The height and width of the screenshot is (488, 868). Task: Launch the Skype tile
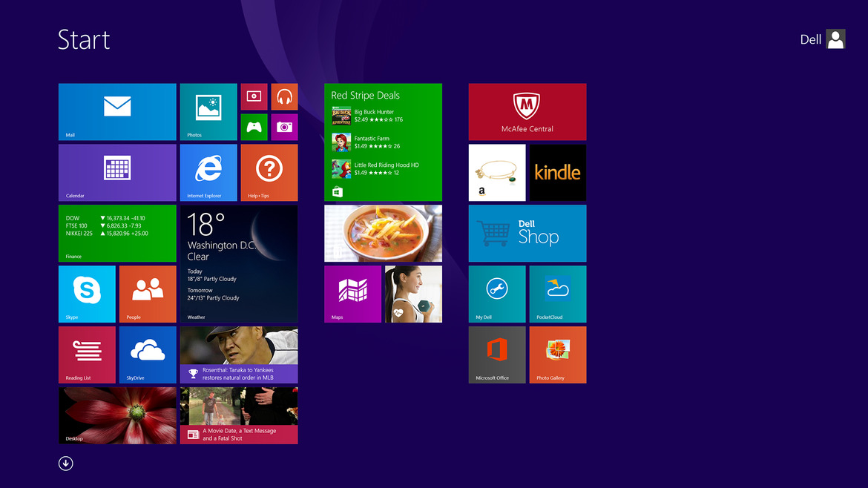coord(87,294)
